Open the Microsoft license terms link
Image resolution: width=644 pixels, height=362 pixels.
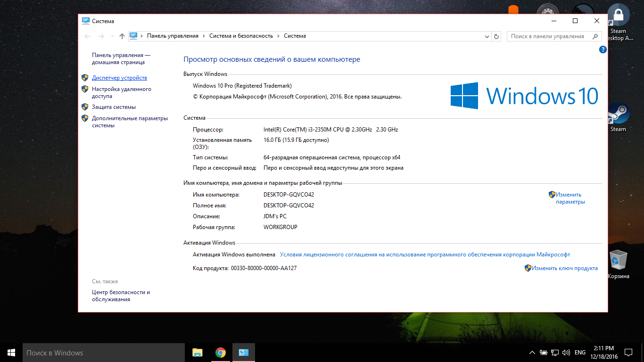click(x=425, y=255)
